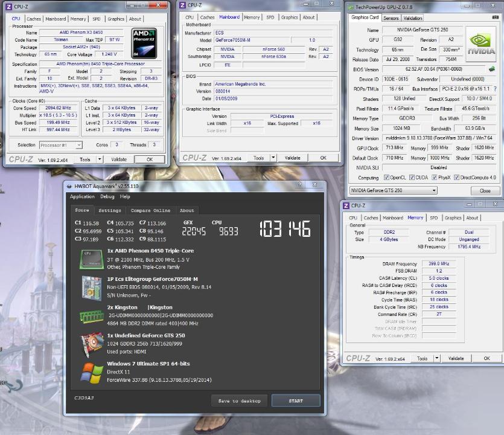This screenshot has width=504, height=435.
Task: Click the CPU-Z Z icon in CPU window title
Action: pyautogui.click(x=8, y=7)
